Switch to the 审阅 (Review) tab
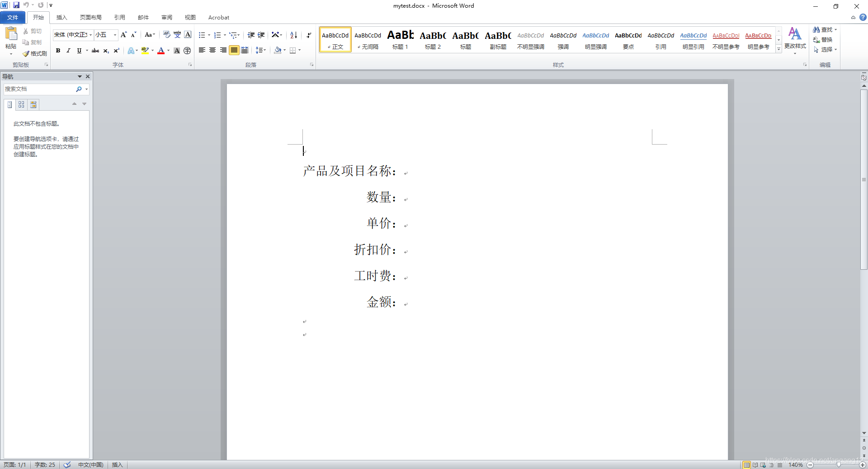Image resolution: width=868 pixels, height=469 pixels. pos(167,18)
